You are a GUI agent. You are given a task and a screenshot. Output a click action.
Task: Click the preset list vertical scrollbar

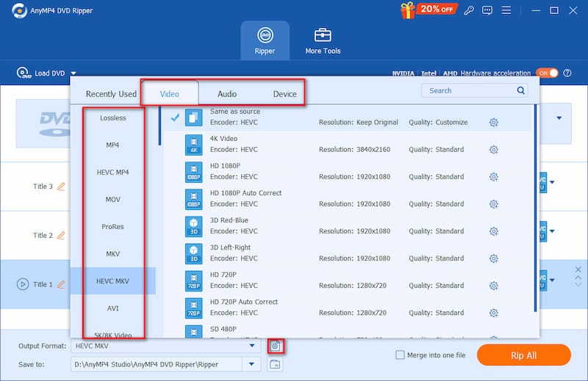point(535,208)
